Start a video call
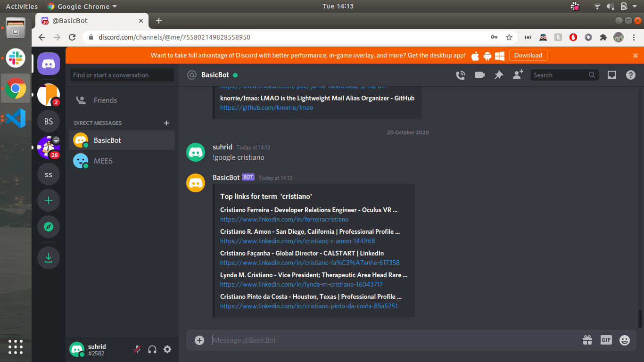The height and width of the screenshot is (362, 644). coord(480,75)
